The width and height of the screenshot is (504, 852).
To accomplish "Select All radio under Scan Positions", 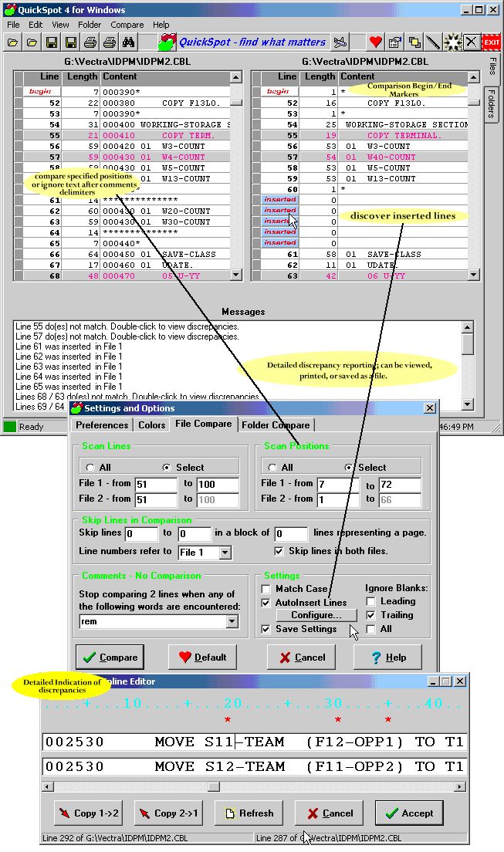I will [272, 468].
